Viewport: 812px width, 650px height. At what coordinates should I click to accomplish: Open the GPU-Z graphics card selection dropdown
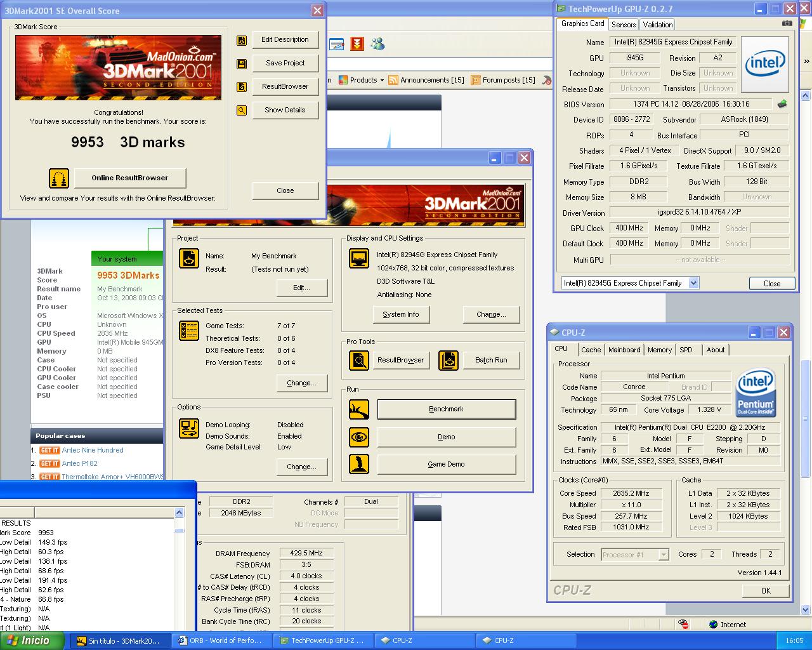tap(693, 283)
